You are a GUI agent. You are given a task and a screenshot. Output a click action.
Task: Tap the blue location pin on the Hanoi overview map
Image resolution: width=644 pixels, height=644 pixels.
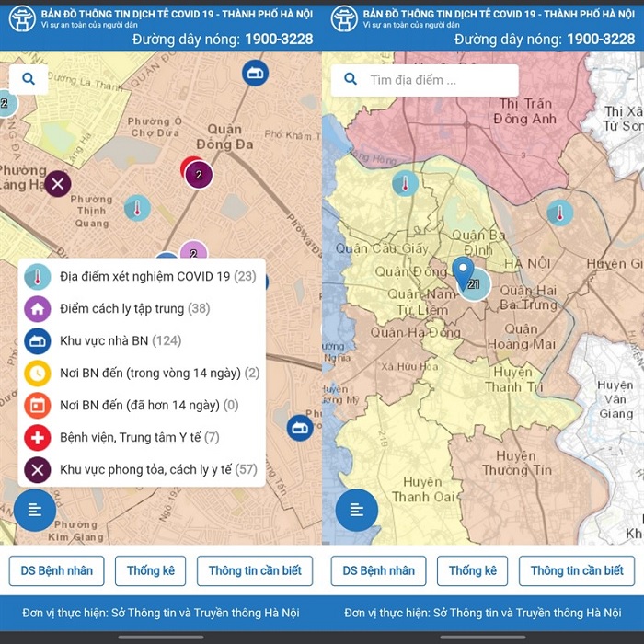464,273
